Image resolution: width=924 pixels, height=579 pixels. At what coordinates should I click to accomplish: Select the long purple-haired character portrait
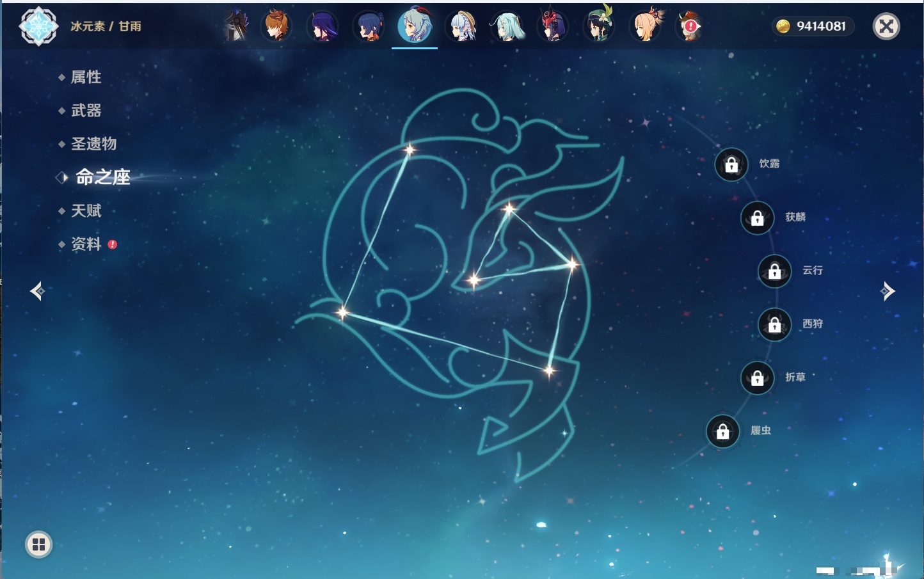pos(323,26)
